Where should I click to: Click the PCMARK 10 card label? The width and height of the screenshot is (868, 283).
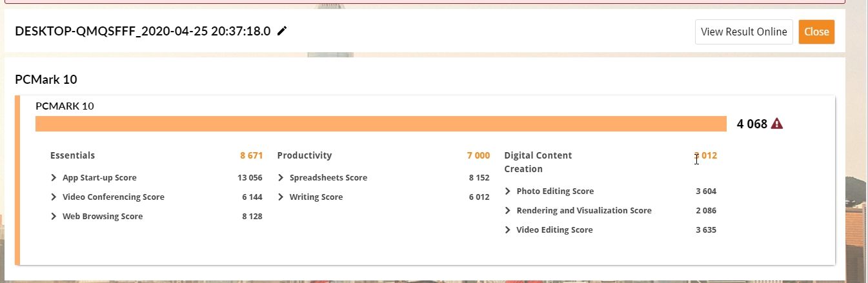click(65, 106)
